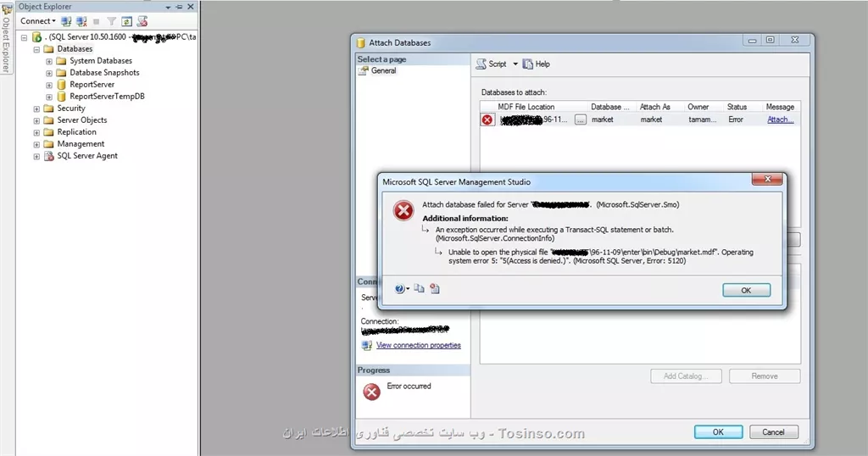Select the server icon of the root node
The height and width of the screenshot is (456, 868).
click(x=36, y=37)
